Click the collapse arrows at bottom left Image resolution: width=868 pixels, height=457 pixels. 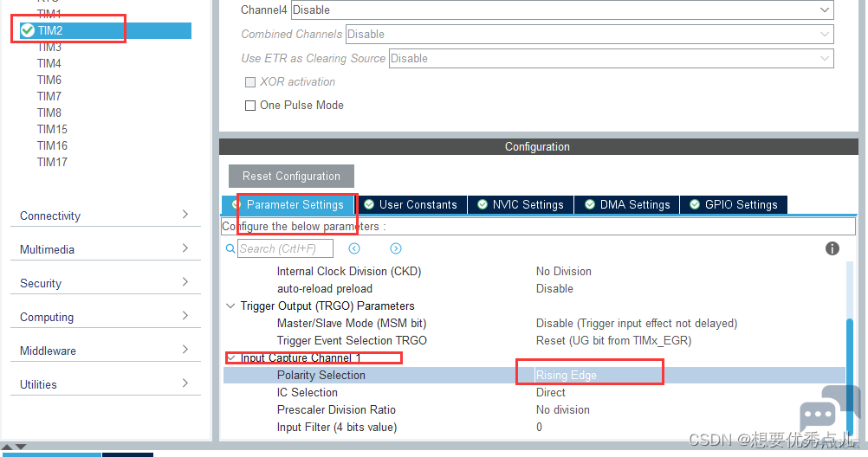[x=14, y=447]
